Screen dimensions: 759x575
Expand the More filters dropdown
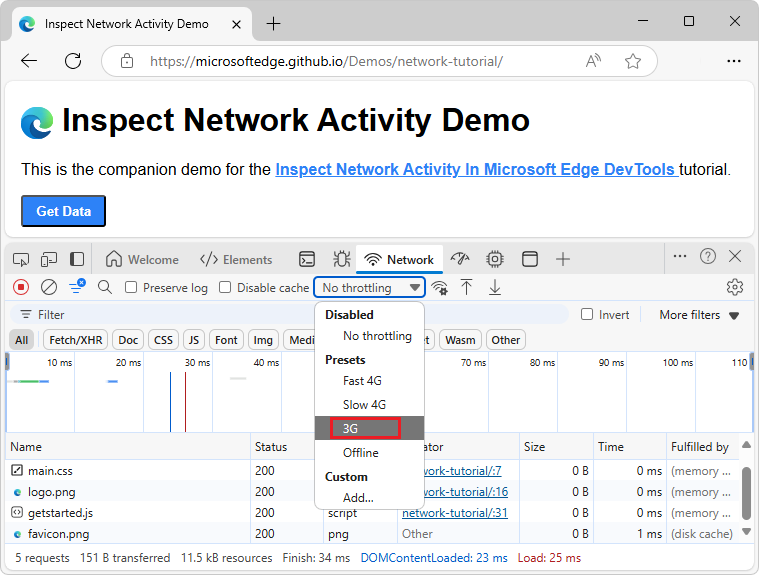698,315
